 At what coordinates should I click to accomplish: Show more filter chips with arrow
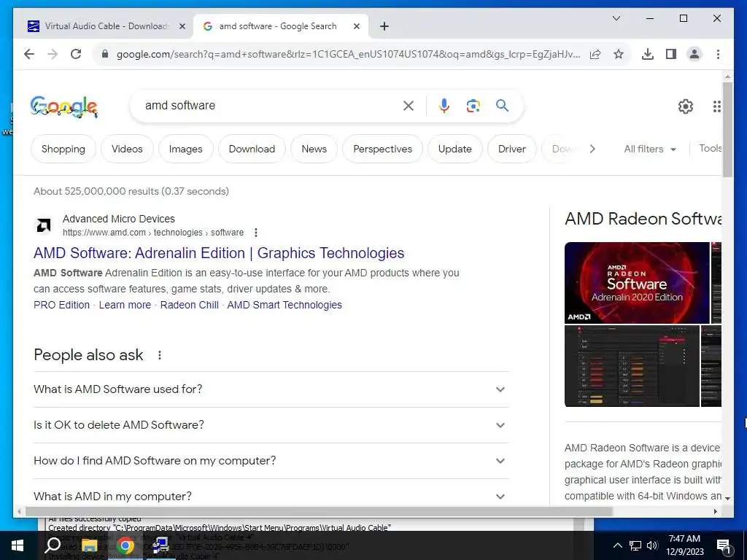point(592,149)
